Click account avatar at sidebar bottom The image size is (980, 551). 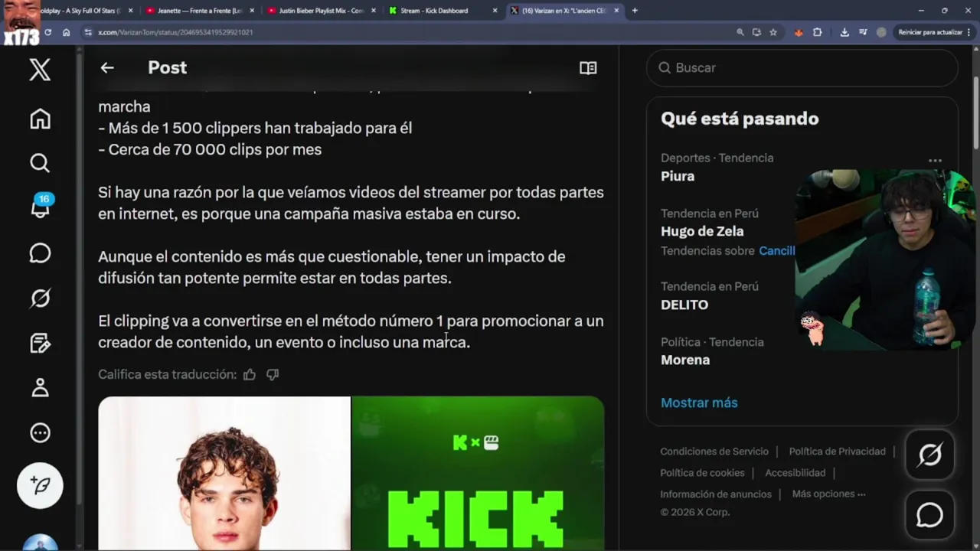40,542
